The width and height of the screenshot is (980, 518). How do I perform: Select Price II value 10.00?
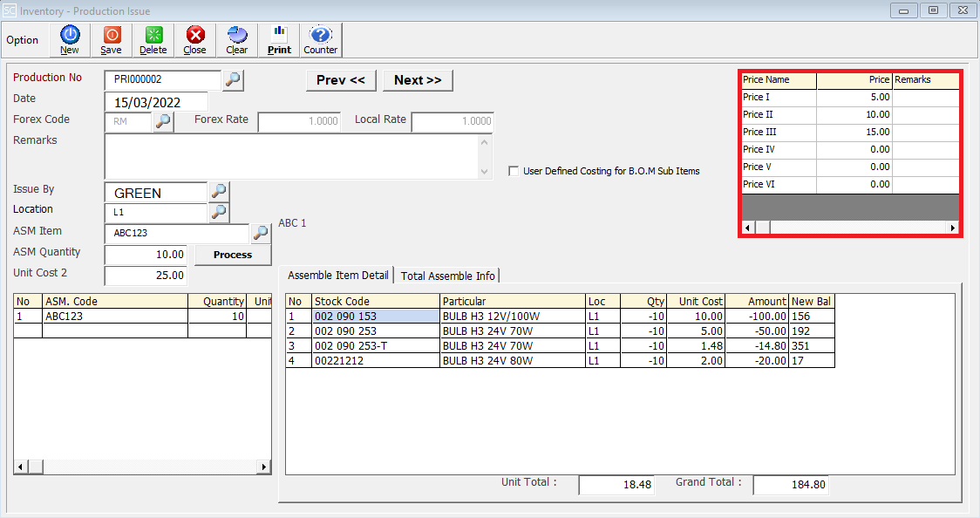[x=854, y=115]
